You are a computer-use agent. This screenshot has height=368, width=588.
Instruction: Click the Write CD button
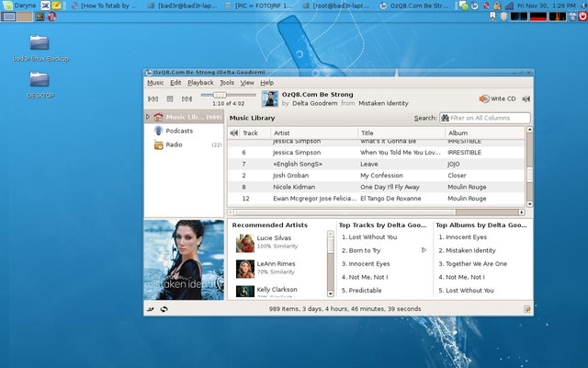pyautogui.click(x=498, y=98)
